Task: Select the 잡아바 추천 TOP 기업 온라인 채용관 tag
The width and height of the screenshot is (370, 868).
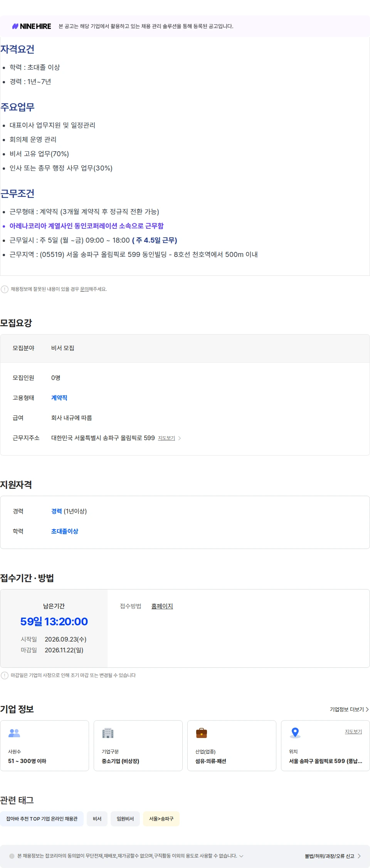Action: [42, 819]
